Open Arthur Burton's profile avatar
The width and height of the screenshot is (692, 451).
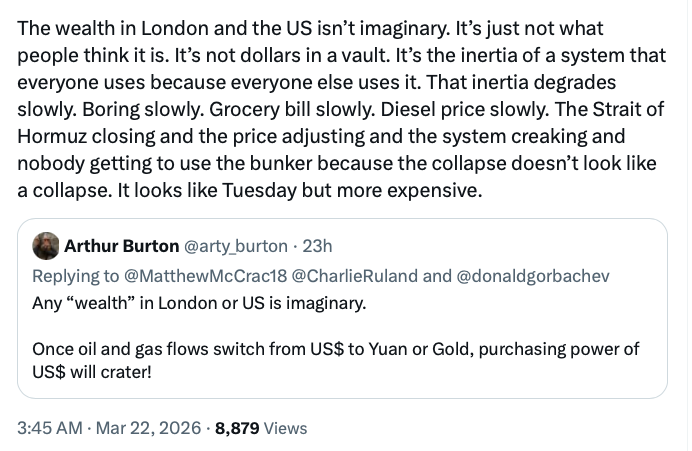[x=46, y=246]
